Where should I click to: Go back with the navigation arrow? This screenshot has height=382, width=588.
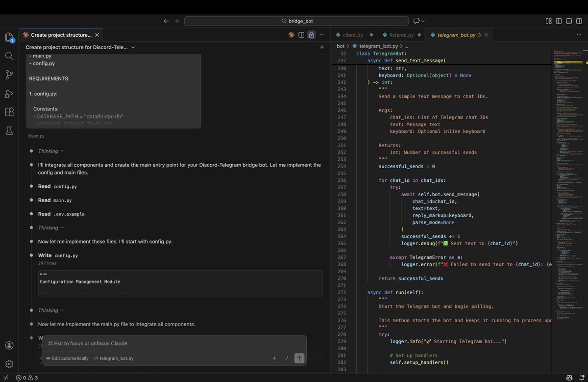pos(166,21)
